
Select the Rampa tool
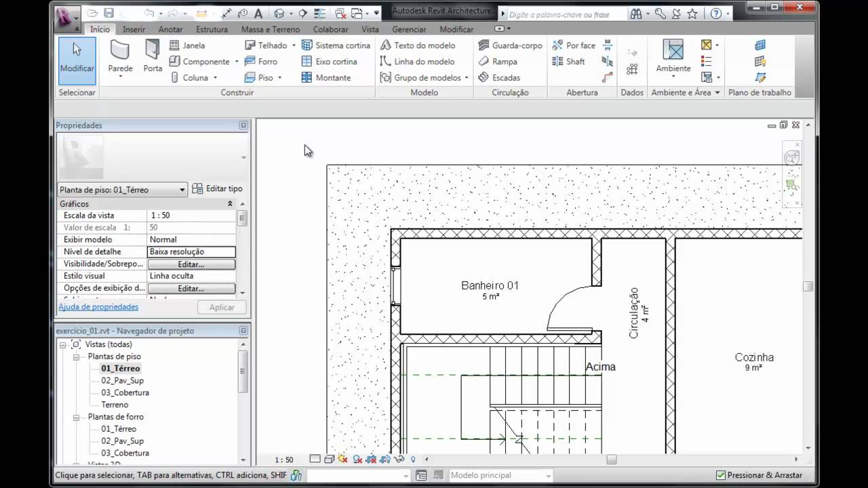(x=497, y=62)
